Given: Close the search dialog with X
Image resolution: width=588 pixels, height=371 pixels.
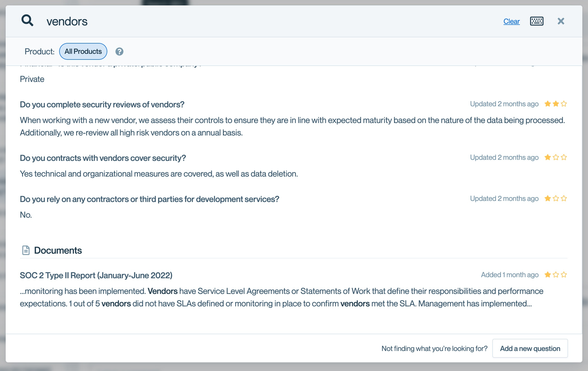Looking at the screenshot, I should [x=561, y=21].
